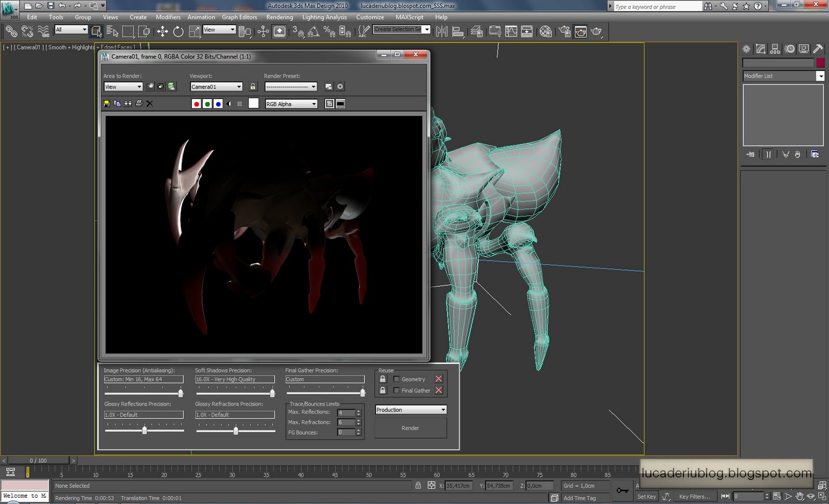Screen dimensions: 829x504
Task: Open the Area to Render dropdown
Action: pyautogui.click(x=123, y=87)
